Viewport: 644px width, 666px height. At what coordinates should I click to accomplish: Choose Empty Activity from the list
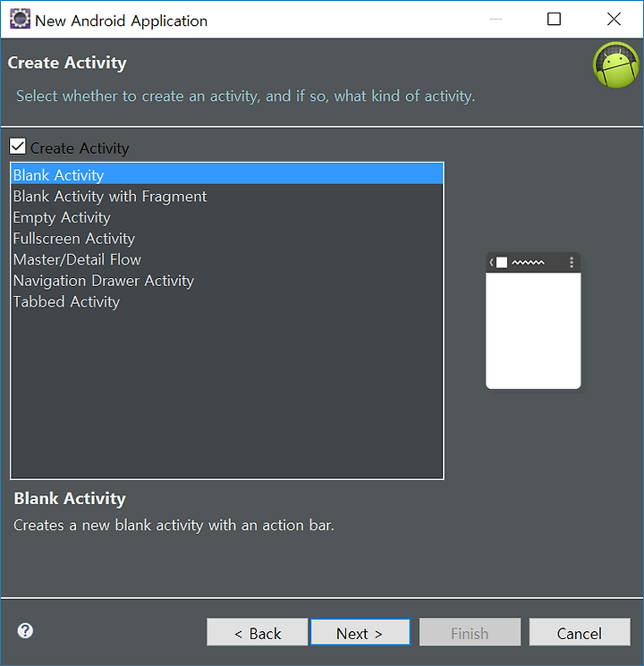pyautogui.click(x=227, y=217)
